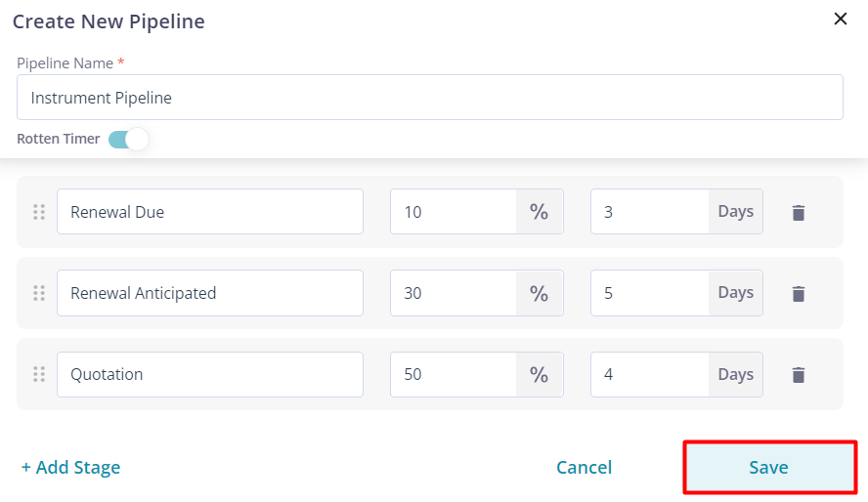Edit the Renewal Anticipated stage name
Screen dimensions: 868x502
coord(210,293)
